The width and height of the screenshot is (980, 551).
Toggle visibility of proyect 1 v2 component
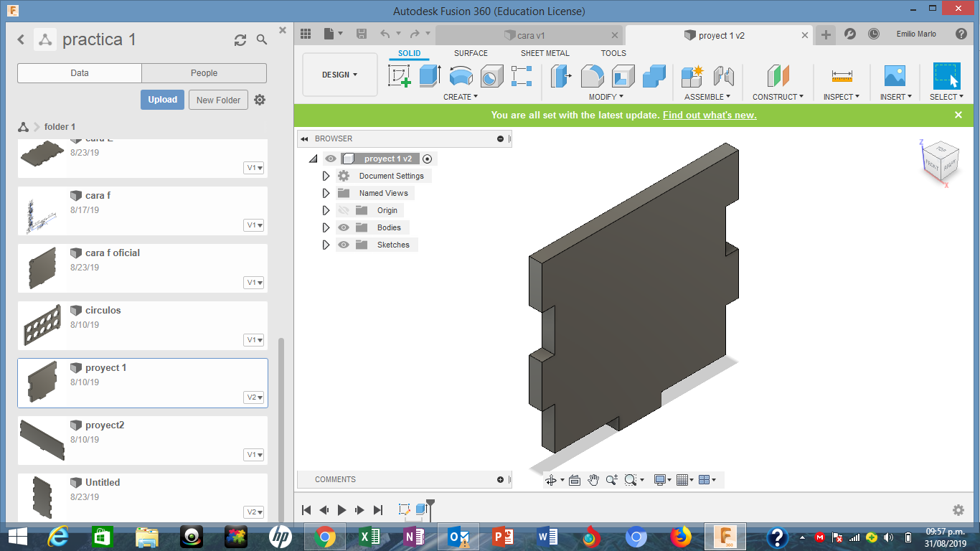click(x=331, y=159)
